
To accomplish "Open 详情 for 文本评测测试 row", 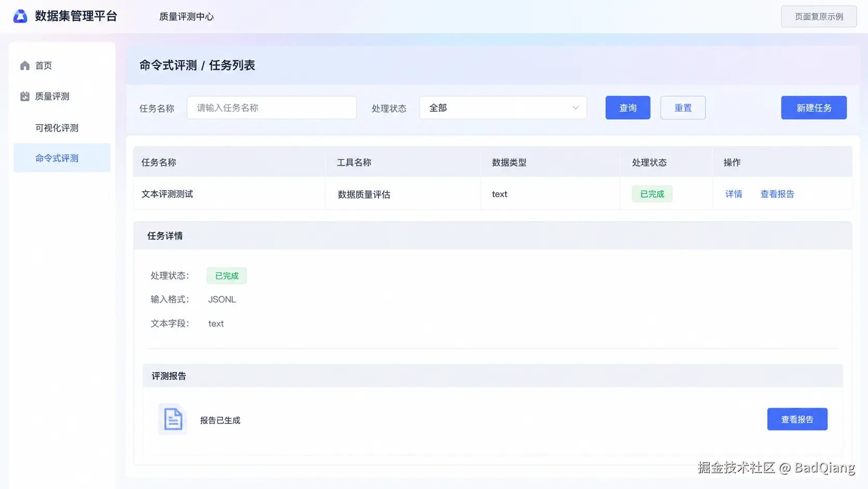I will pyautogui.click(x=734, y=194).
